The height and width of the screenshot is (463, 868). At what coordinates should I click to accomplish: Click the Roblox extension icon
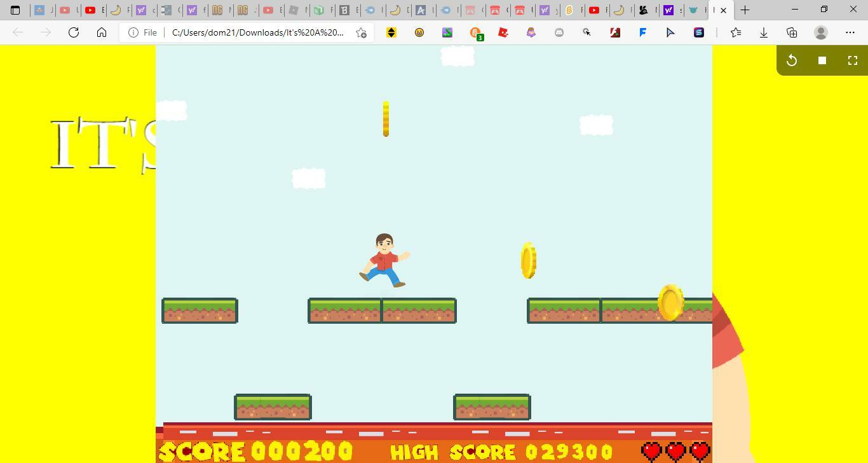click(503, 32)
